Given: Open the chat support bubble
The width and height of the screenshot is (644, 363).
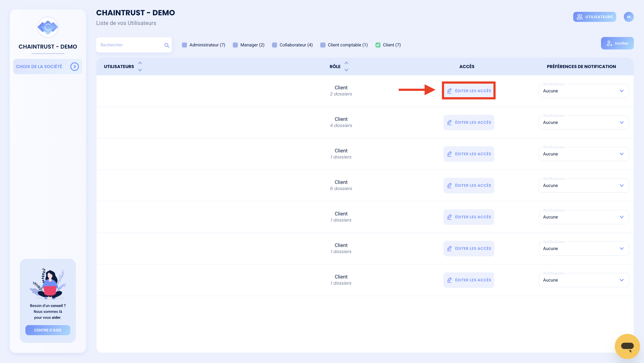Looking at the screenshot, I should point(627,346).
